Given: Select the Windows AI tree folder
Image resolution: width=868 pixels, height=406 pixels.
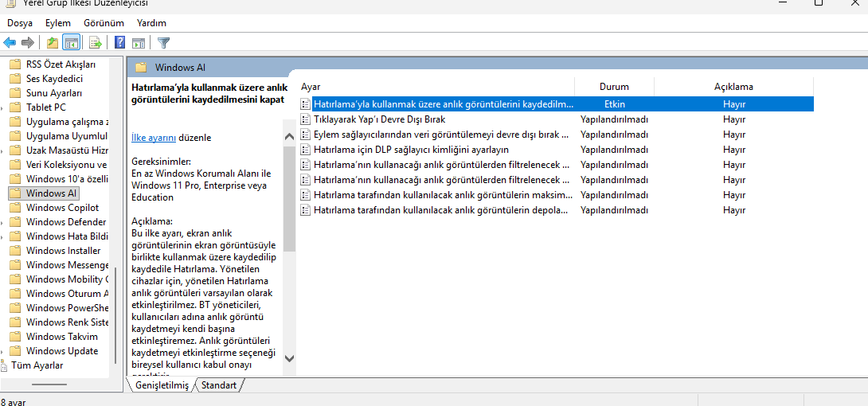Looking at the screenshot, I should click(x=45, y=193).
